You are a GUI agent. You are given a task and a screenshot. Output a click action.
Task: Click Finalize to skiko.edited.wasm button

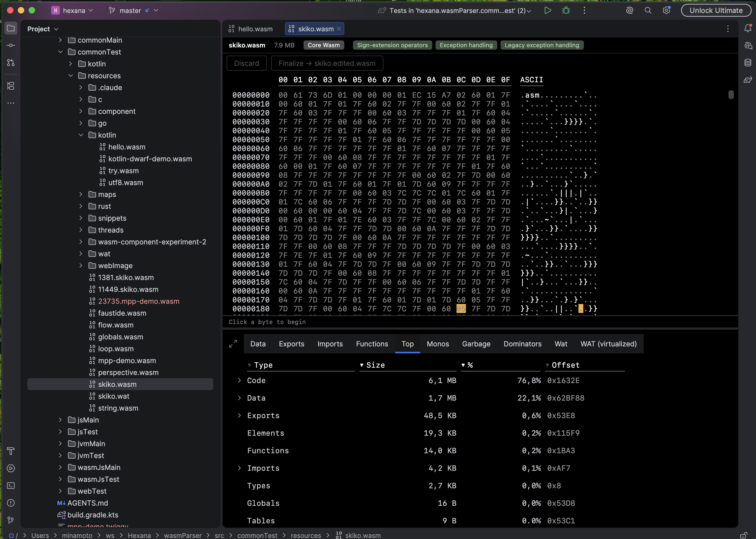pos(327,63)
